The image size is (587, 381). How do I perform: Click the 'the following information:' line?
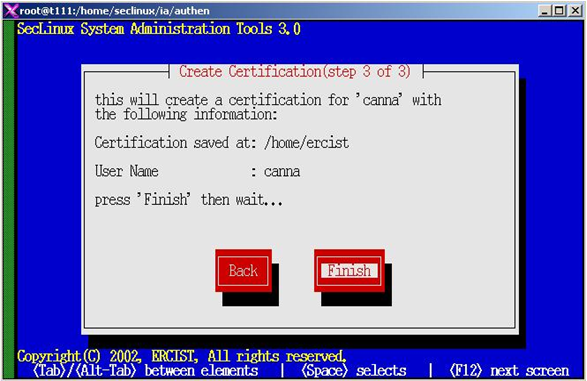[186, 114]
